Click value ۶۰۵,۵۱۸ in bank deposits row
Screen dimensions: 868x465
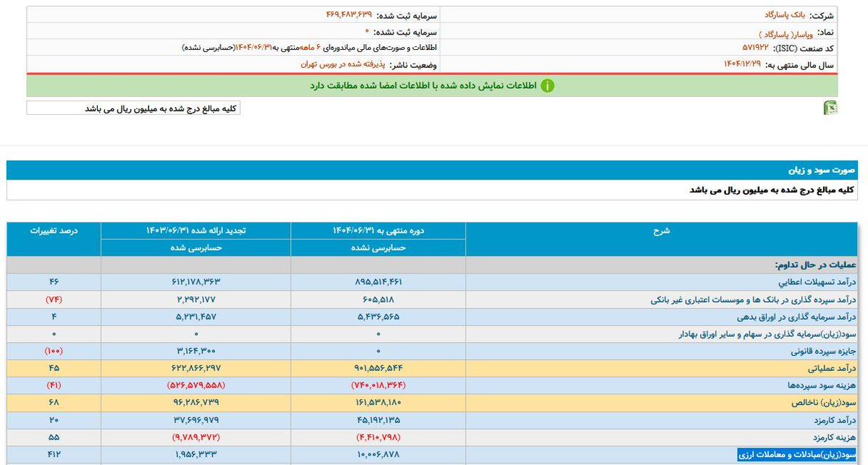click(x=379, y=299)
